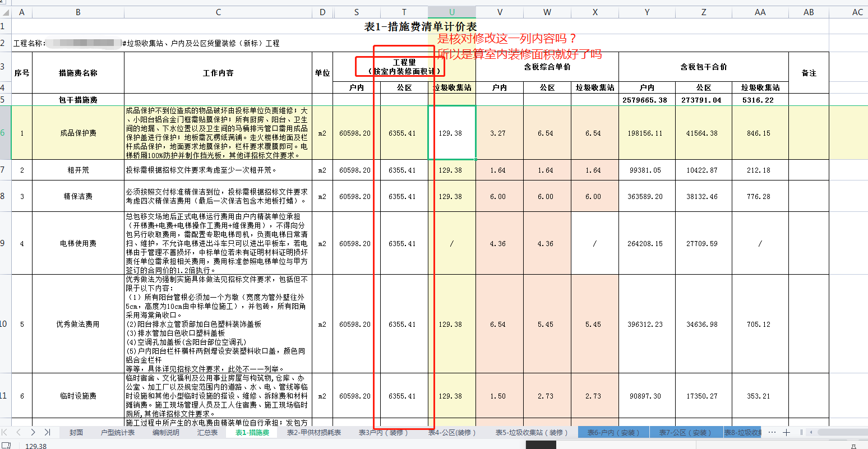
Task: Switch to the 汇总表 sheet tab
Action: [x=207, y=432]
